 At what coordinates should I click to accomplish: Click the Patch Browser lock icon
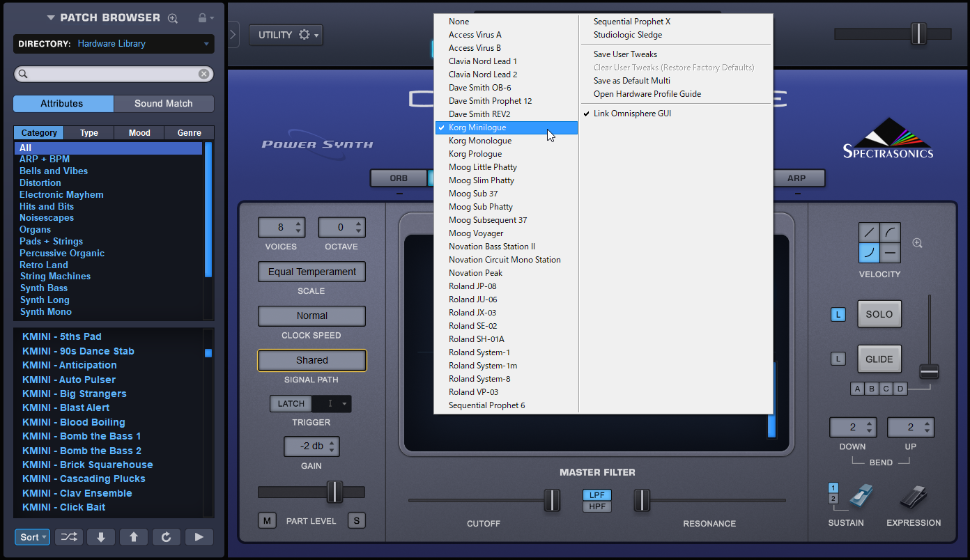[202, 18]
